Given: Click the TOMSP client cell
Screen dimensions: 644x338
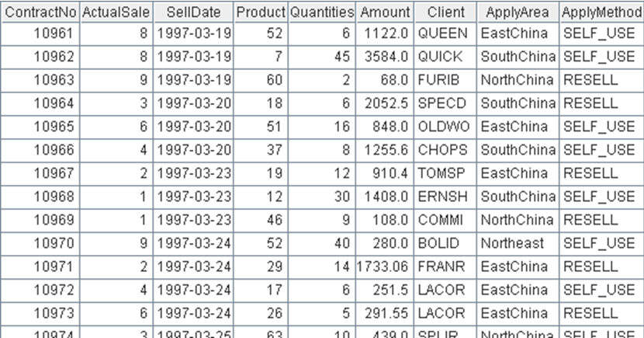Looking at the screenshot, I should click(441, 173).
